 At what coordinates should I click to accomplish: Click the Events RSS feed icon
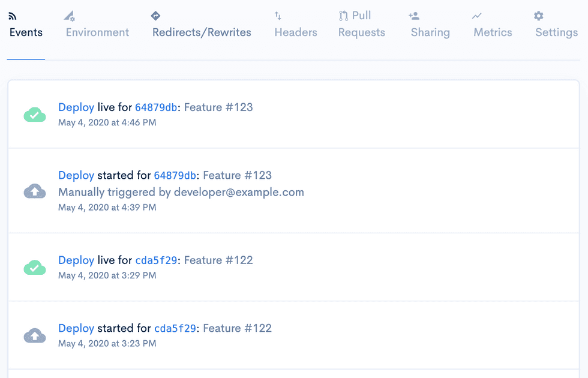[x=13, y=16]
